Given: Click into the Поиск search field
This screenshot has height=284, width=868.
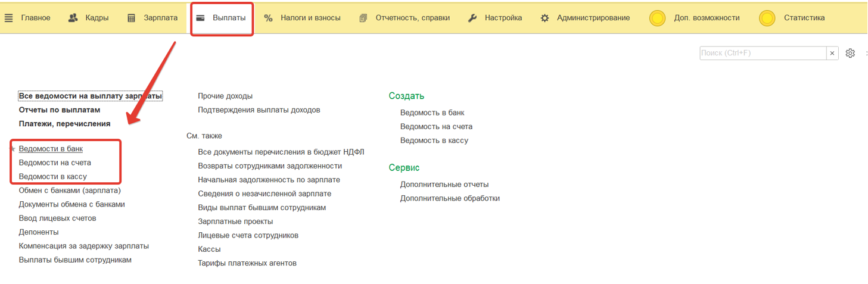Looking at the screenshot, I should [x=763, y=53].
